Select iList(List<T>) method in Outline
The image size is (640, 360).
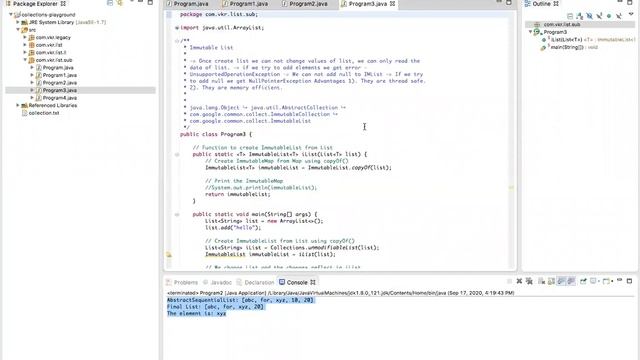[588, 40]
